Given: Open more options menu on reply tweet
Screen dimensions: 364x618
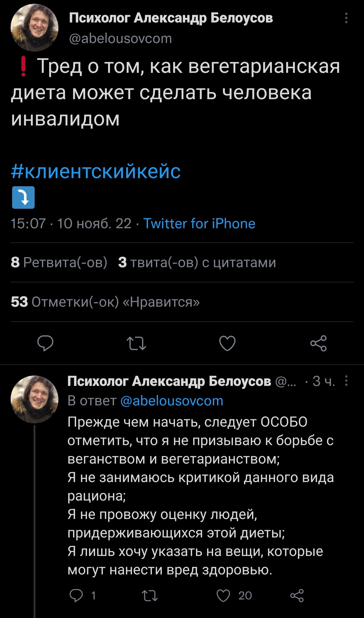Looking at the screenshot, I should 346,381.
